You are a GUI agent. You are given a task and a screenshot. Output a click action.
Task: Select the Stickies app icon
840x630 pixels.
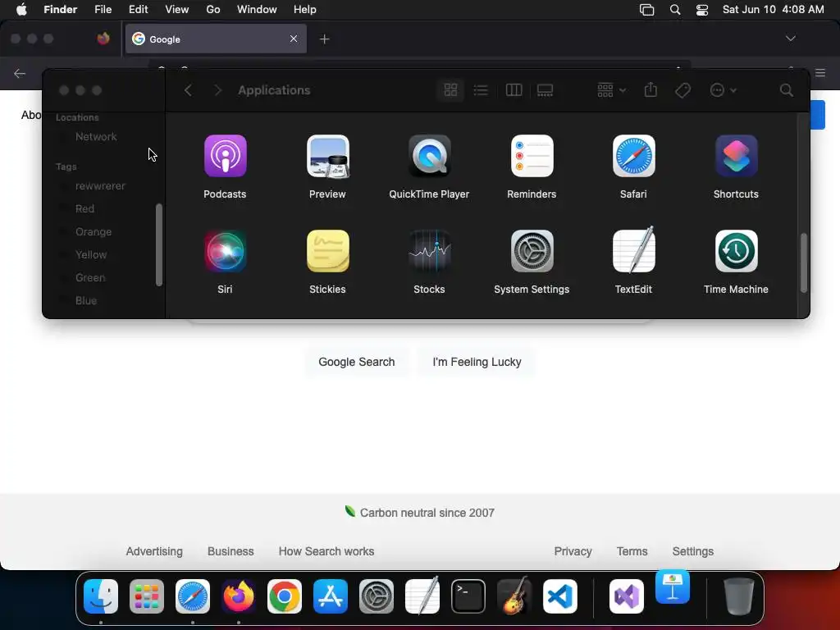[328, 251]
